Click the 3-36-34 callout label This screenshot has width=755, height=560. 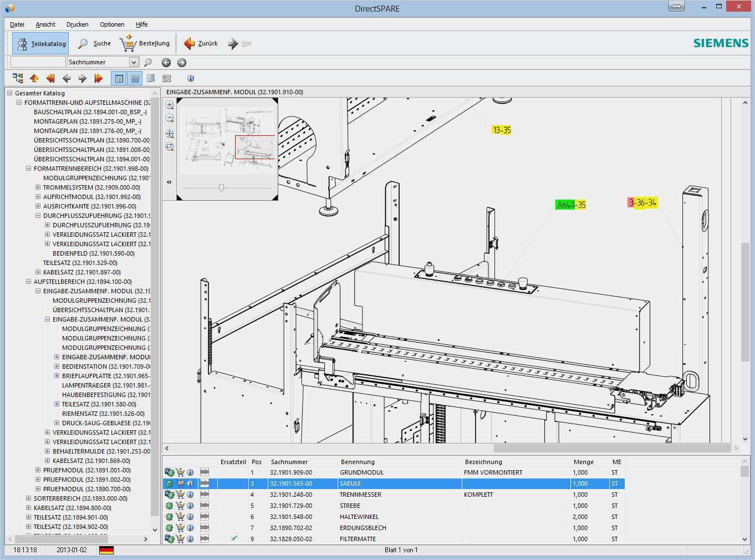(642, 202)
